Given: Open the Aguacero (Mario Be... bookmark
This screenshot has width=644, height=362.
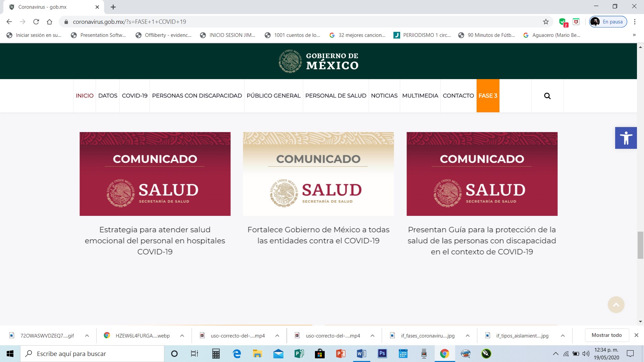Looking at the screenshot, I should pyautogui.click(x=551, y=35).
